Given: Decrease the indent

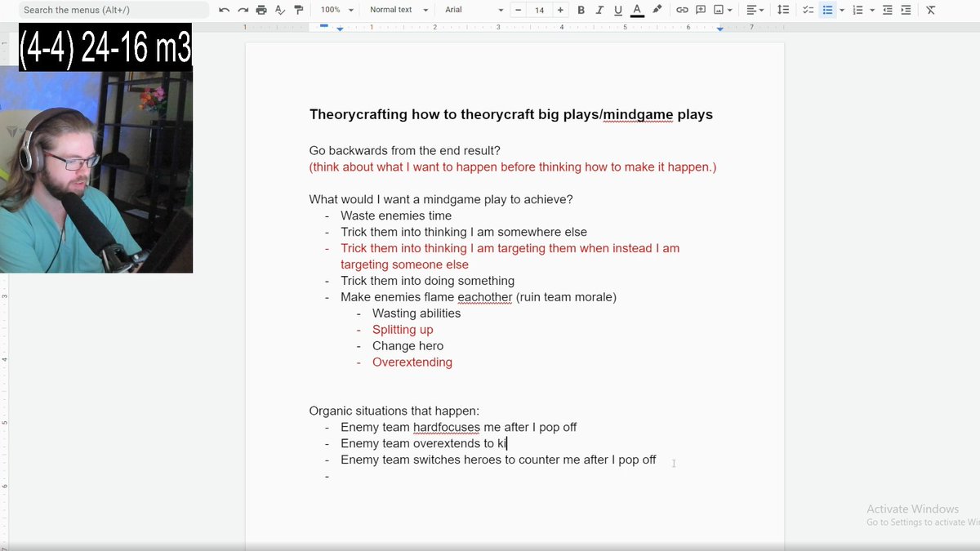Looking at the screenshot, I should click(x=888, y=10).
